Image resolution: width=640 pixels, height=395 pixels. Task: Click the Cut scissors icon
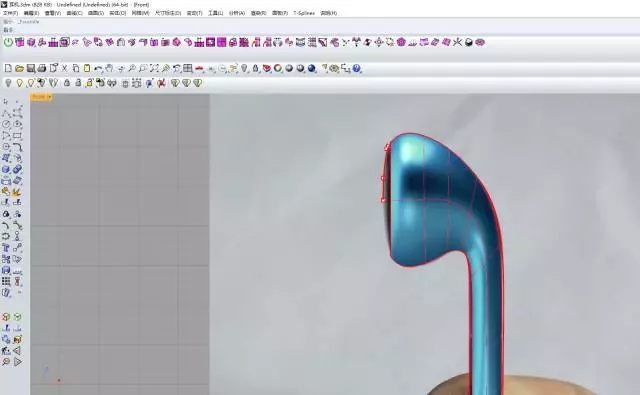click(x=64, y=69)
